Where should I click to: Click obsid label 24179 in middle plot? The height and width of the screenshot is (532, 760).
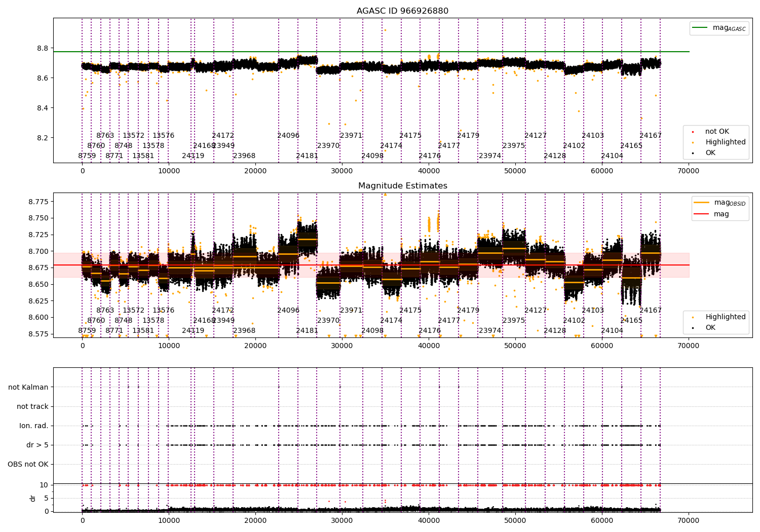(468, 311)
